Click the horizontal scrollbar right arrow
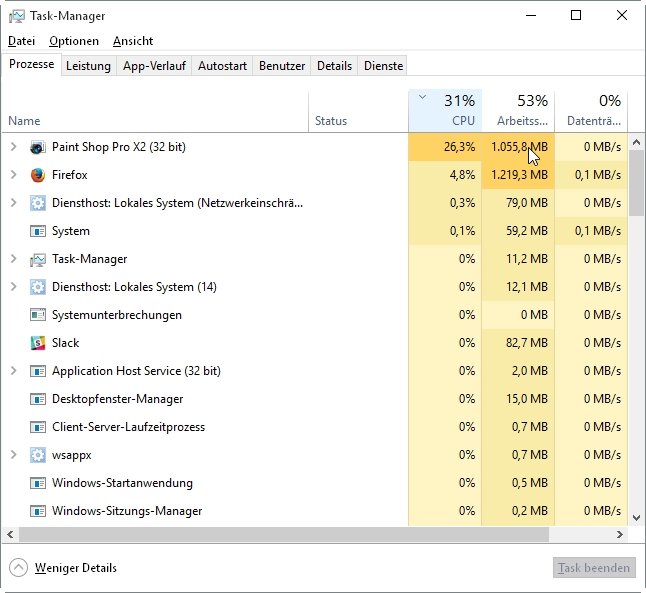646x593 pixels. 620,535
